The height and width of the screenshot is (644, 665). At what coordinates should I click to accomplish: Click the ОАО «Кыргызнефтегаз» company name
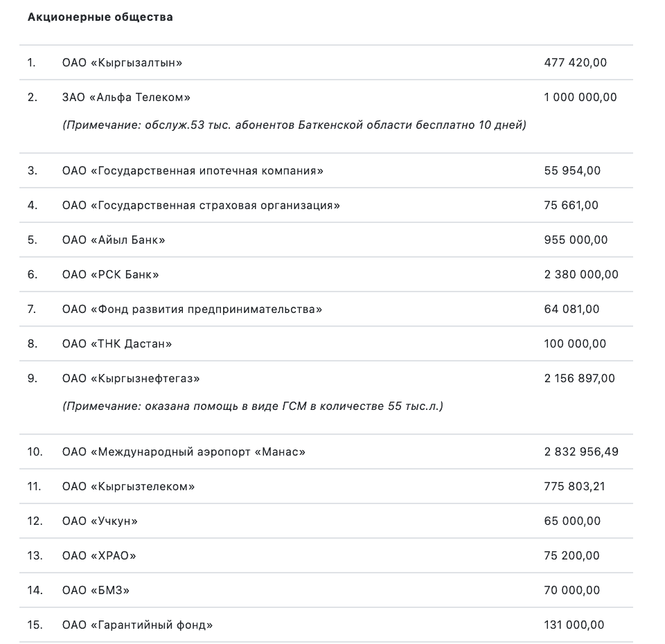point(131,378)
